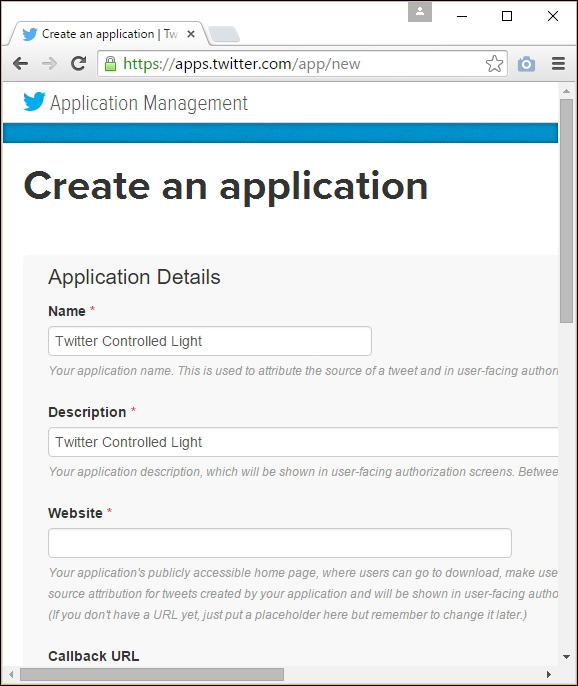Click the scroll up arrow
Screen dimensions: 578x686
click(x=566, y=91)
